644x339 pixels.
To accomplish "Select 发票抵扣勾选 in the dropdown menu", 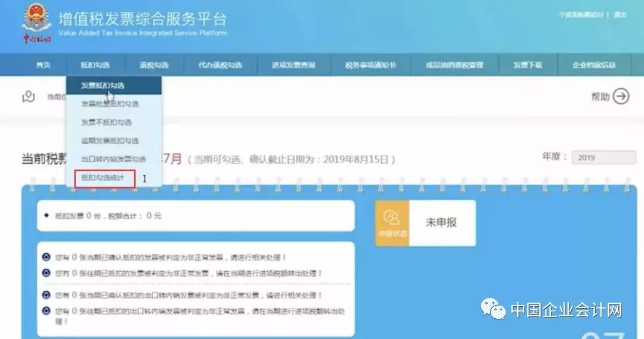I will click(114, 85).
